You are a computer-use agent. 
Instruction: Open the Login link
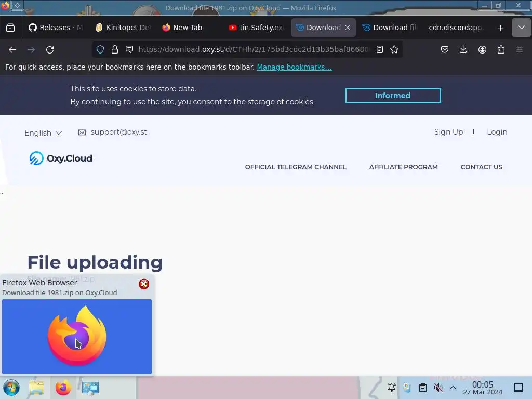coord(497,132)
